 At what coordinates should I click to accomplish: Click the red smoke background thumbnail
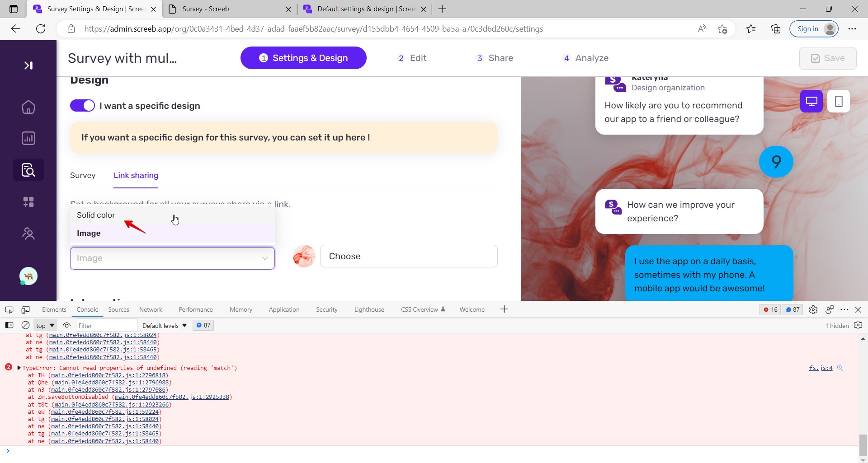304,256
